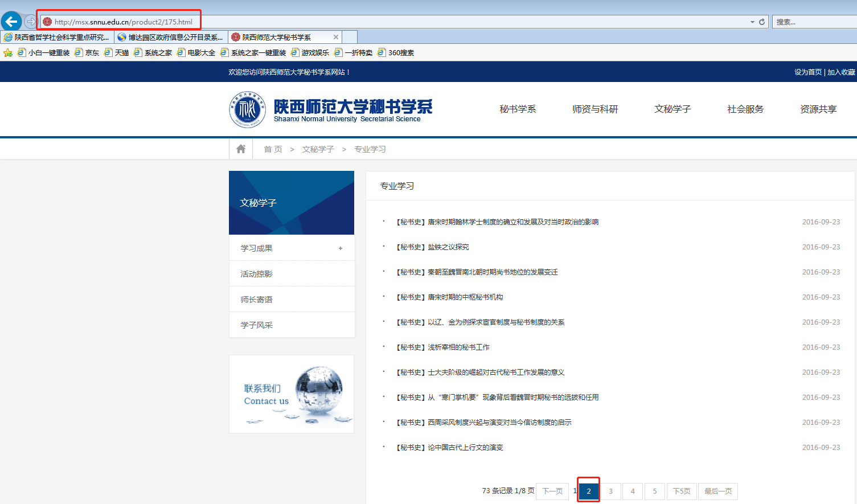The height and width of the screenshot is (504, 857).
Task: Click the 最后一页 pagination button
Action: coord(717,491)
